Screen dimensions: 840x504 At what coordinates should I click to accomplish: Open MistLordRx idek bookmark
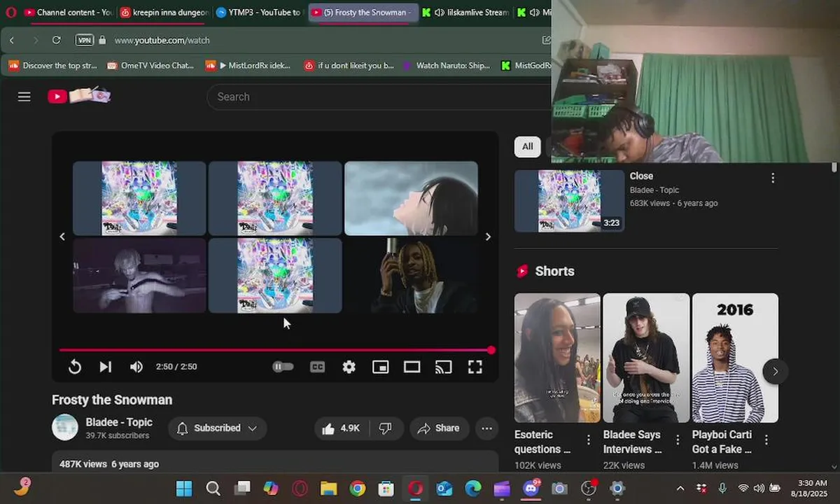click(248, 66)
